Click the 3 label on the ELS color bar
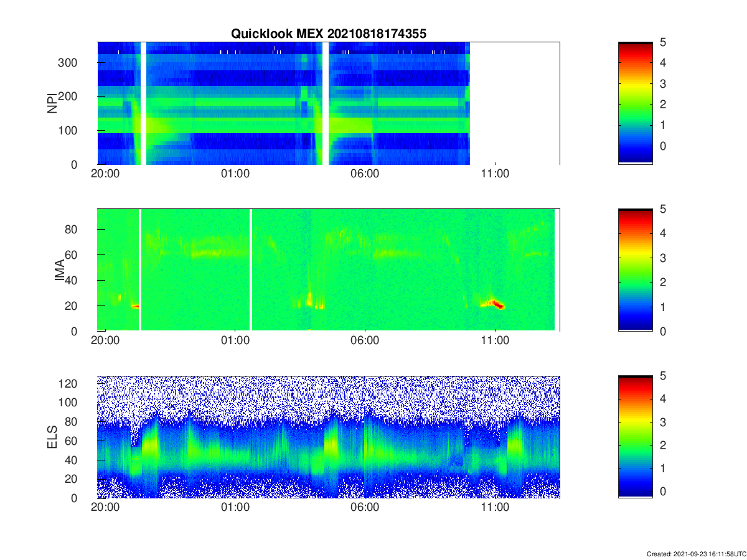 pos(663,422)
